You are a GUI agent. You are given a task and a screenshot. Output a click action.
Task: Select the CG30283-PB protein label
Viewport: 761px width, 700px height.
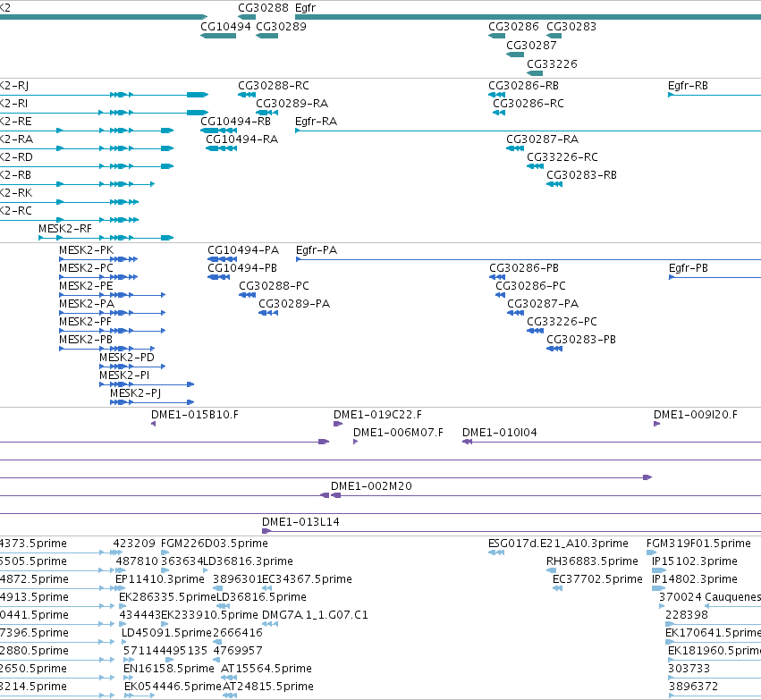[x=581, y=339]
